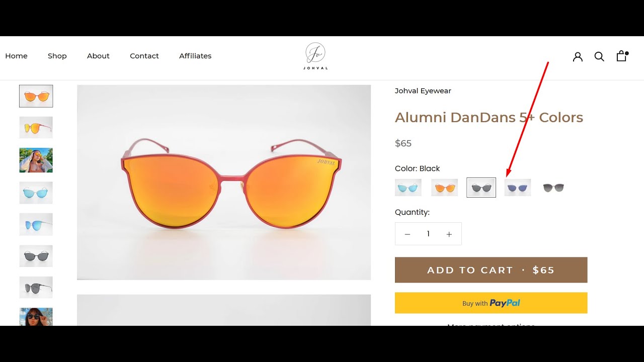The height and width of the screenshot is (362, 644).
Task: Click the Add to Cart button
Action: pyautogui.click(x=491, y=270)
